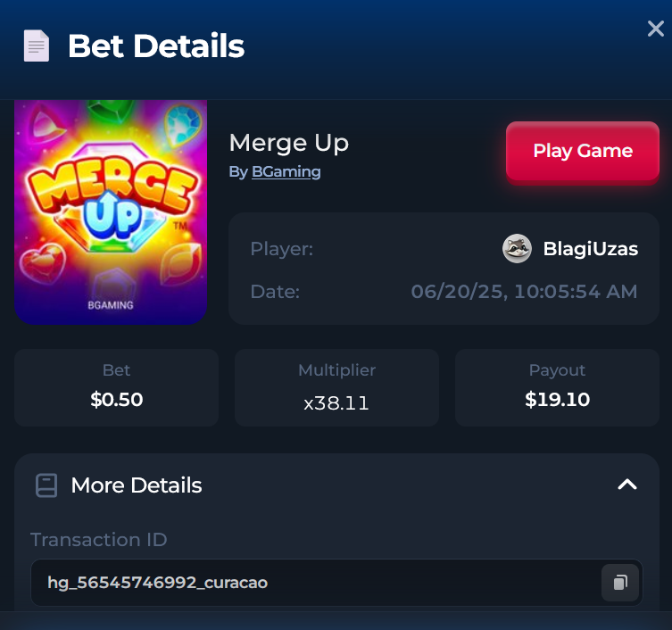Click the More Details book icon

point(46,485)
